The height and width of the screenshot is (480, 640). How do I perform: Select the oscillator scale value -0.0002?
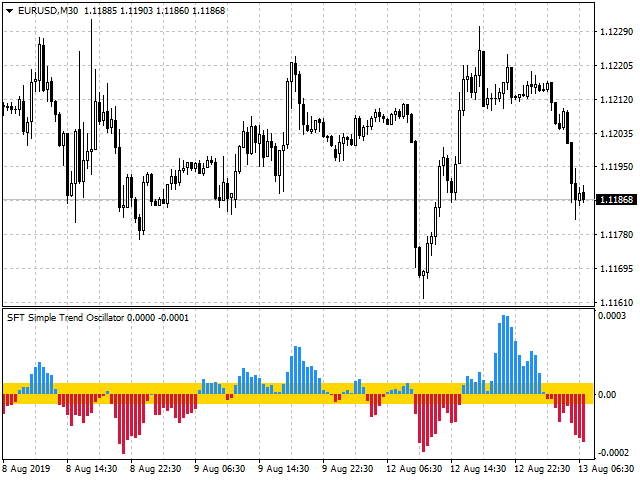[x=612, y=453]
